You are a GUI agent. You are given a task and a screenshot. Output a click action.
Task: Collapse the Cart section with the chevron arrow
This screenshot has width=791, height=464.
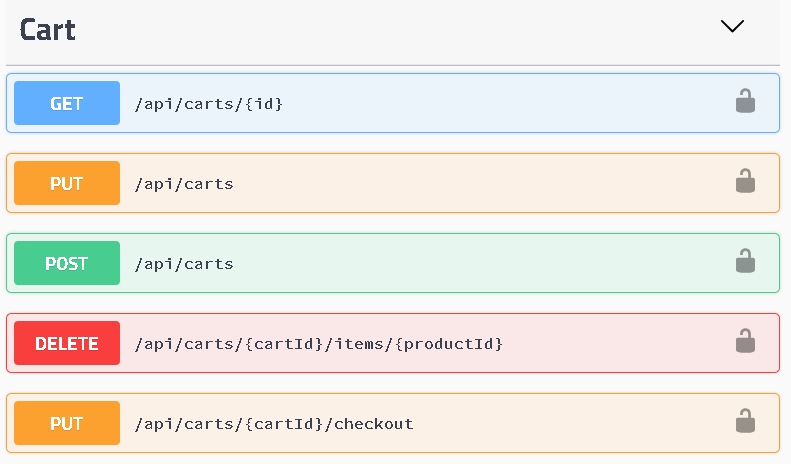click(732, 27)
